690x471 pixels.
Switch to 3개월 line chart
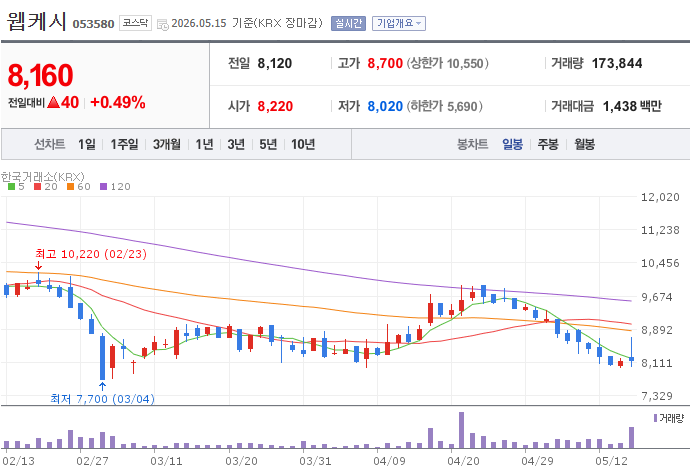tap(166, 144)
